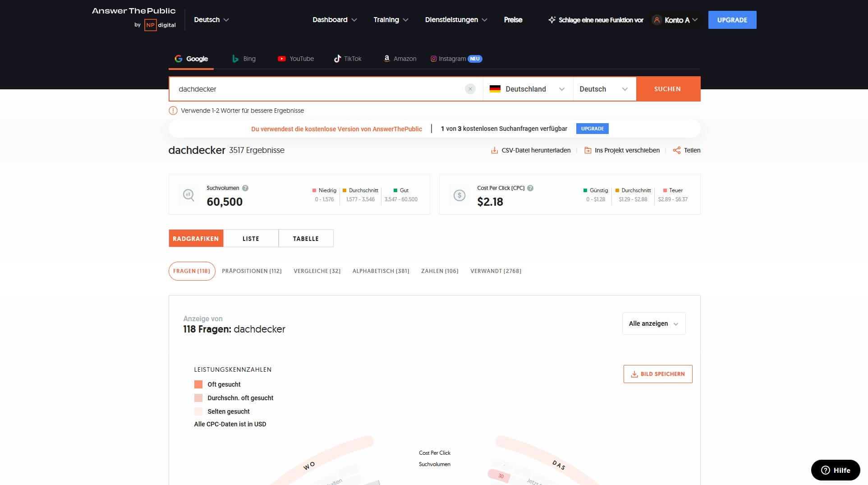Open the Deutsch search language selector
868x485 pixels.
tap(604, 89)
